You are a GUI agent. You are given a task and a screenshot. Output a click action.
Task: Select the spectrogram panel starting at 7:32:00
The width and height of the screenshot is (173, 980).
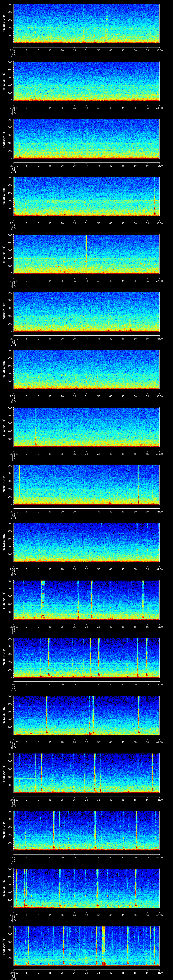point(86,197)
